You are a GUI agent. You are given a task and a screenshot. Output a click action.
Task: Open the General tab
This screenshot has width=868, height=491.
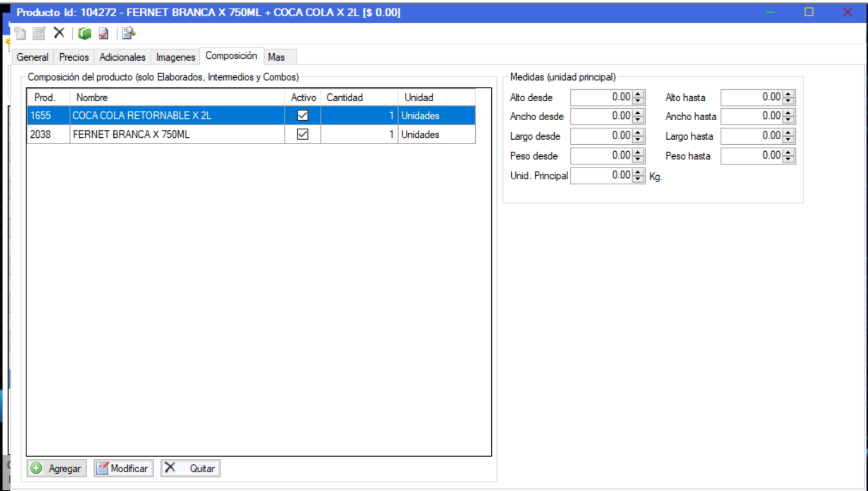tap(33, 57)
